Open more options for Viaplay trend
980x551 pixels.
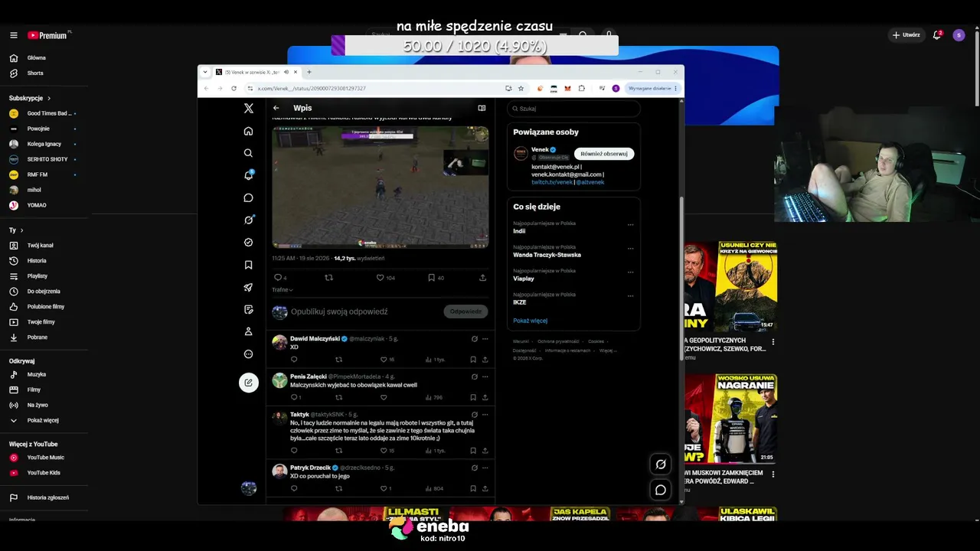click(x=631, y=272)
